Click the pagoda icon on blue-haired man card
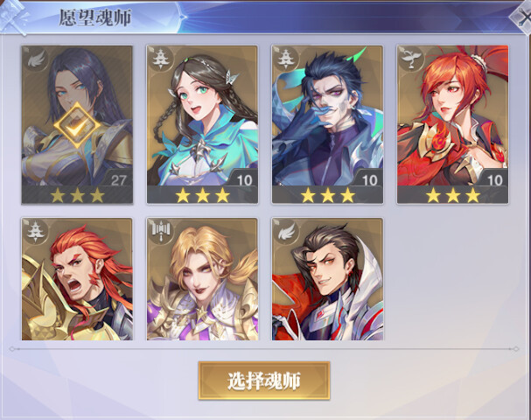 click(x=285, y=59)
